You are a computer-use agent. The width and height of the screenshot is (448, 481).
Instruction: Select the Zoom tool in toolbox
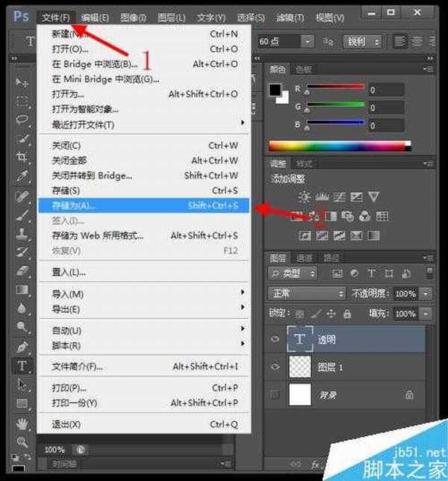click(x=22, y=442)
